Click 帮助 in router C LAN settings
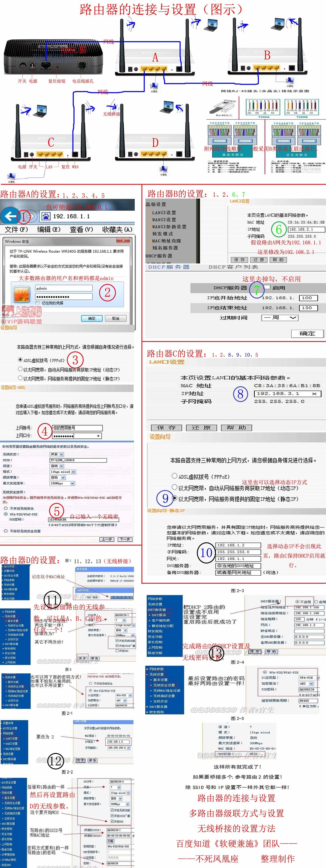This screenshot has width=326, height=868. coord(237,428)
